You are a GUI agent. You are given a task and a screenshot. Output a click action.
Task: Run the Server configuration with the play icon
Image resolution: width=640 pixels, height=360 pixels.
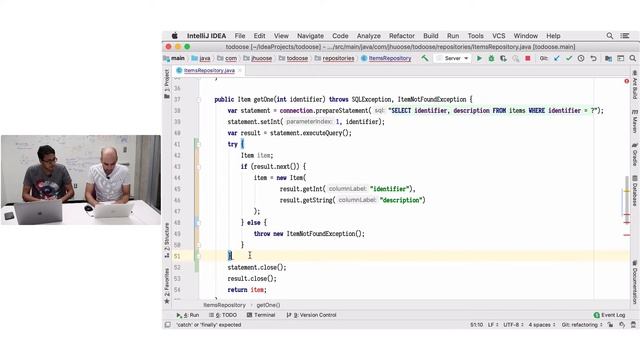[479, 58]
